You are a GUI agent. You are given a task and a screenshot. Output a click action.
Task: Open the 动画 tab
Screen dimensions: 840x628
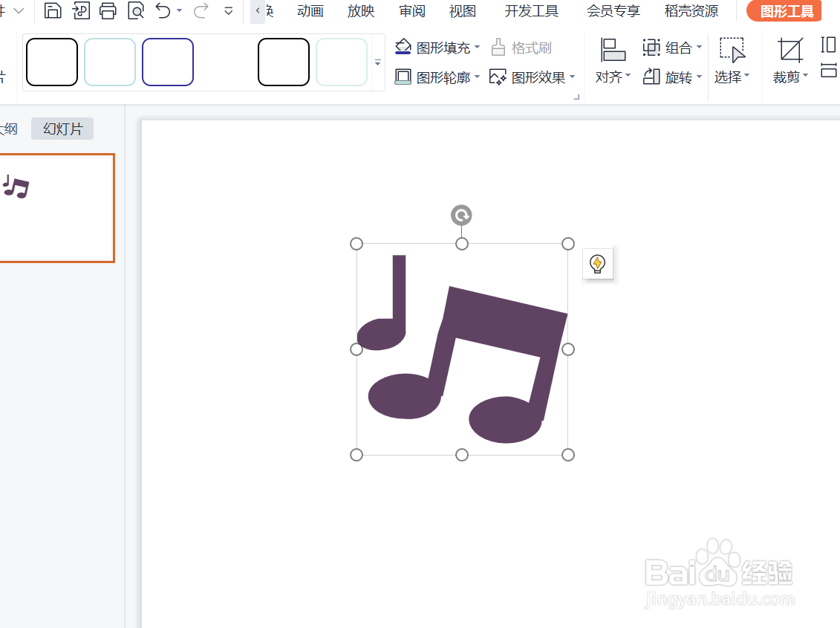coord(310,10)
